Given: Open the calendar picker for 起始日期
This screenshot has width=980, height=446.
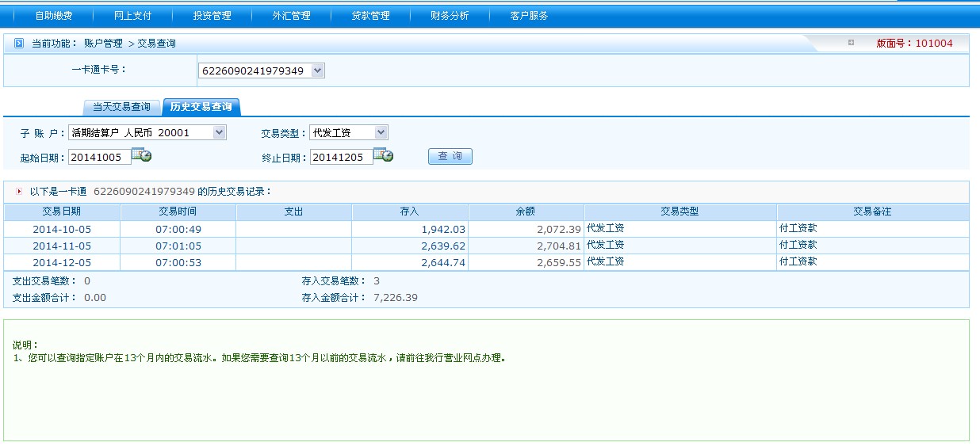Looking at the screenshot, I should point(141,156).
